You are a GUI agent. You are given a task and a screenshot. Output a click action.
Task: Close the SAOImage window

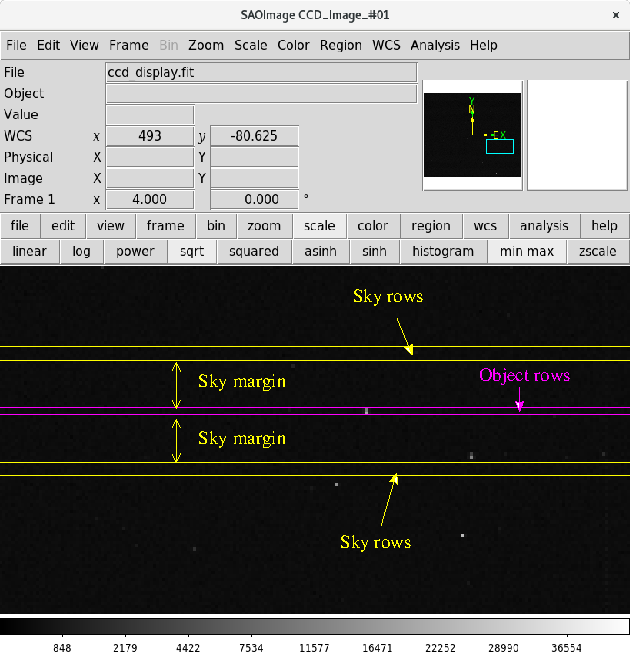point(615,15)
